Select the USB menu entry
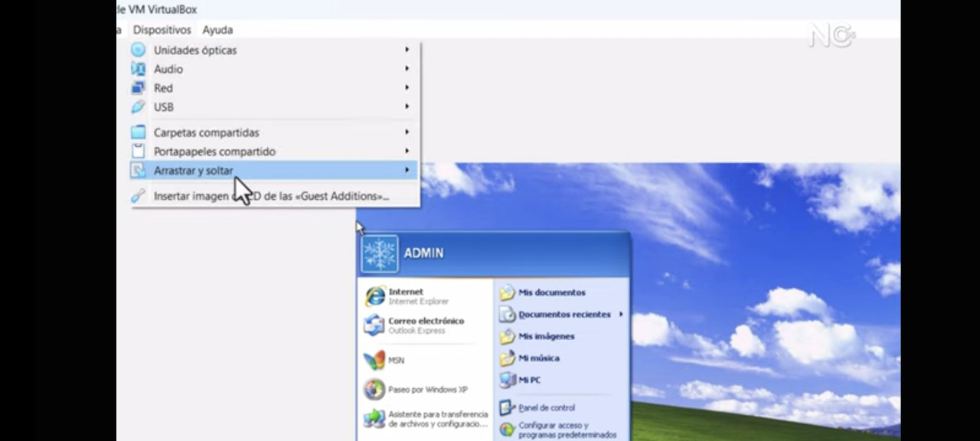 [274, 107]
